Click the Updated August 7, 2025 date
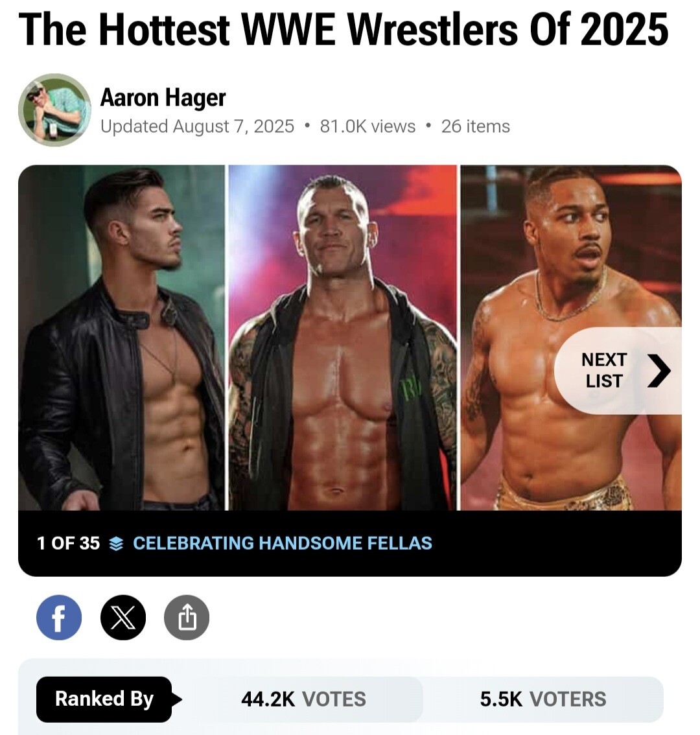This screenshot has width=700, height=735. pyautogui.click(x=197, y=126)
